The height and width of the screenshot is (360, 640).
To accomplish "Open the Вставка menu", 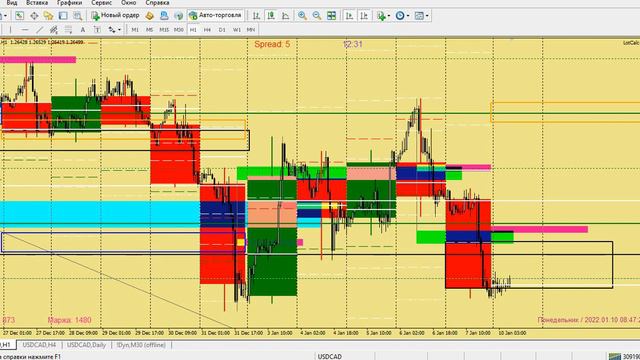I will (x=37, y=3).
